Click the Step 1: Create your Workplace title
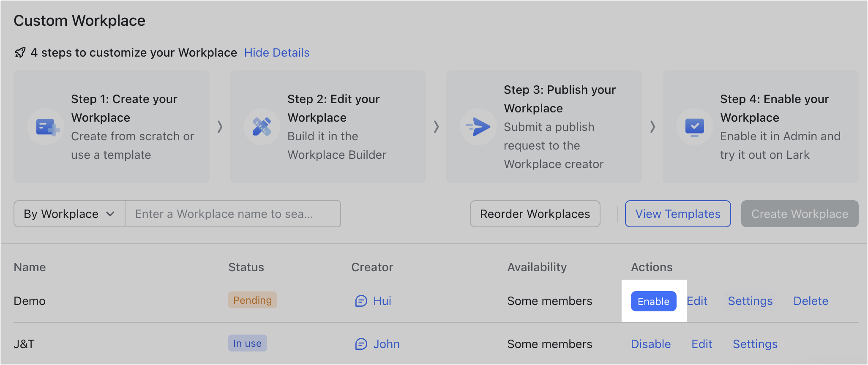This screenshot has height=365, width=868. (124, 108)
